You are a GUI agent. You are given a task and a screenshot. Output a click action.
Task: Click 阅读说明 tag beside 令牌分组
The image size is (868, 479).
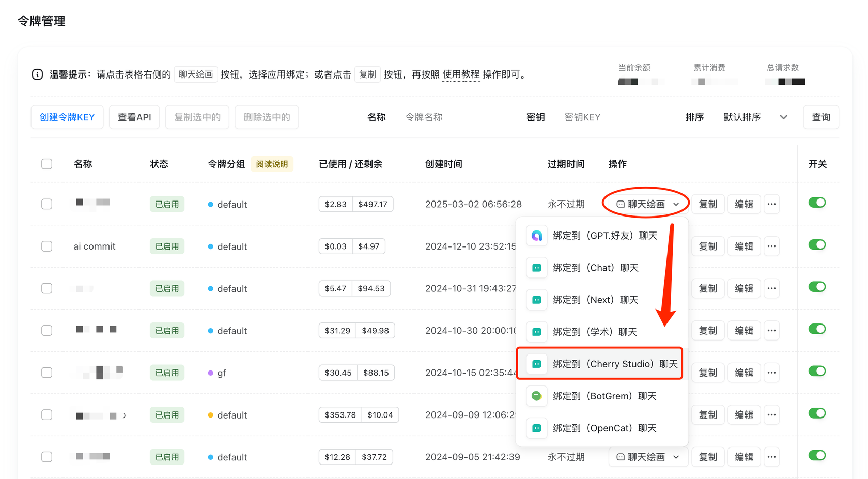[x=272, y=164]
